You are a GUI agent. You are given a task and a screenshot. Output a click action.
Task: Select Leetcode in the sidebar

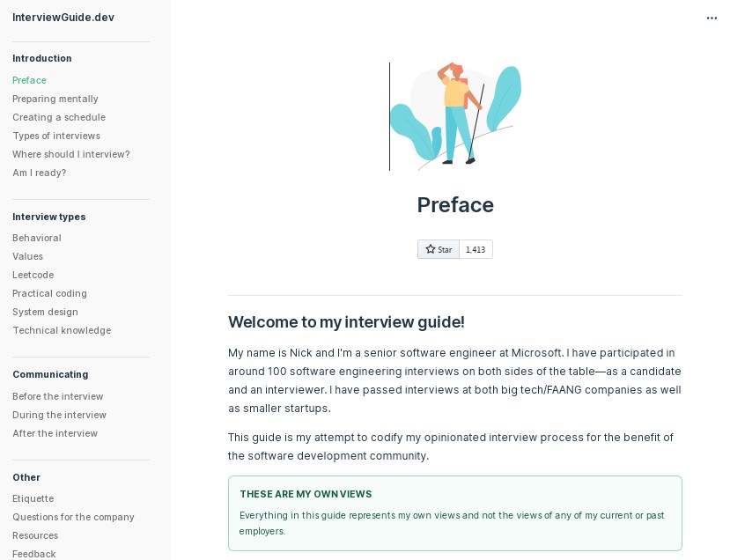click(33, 275)
